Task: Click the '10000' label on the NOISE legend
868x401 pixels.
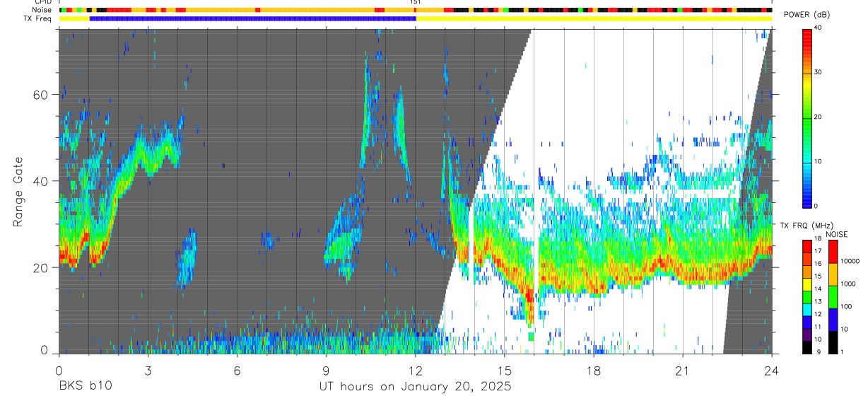Action: pos(851,261)
